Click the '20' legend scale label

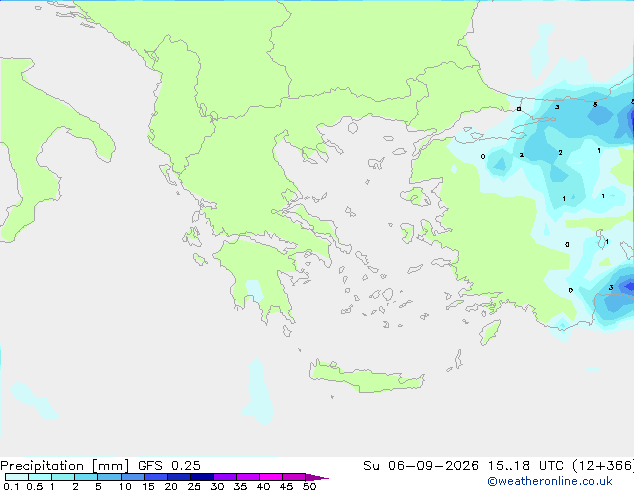pyautogui.click(x=171, y=486)
